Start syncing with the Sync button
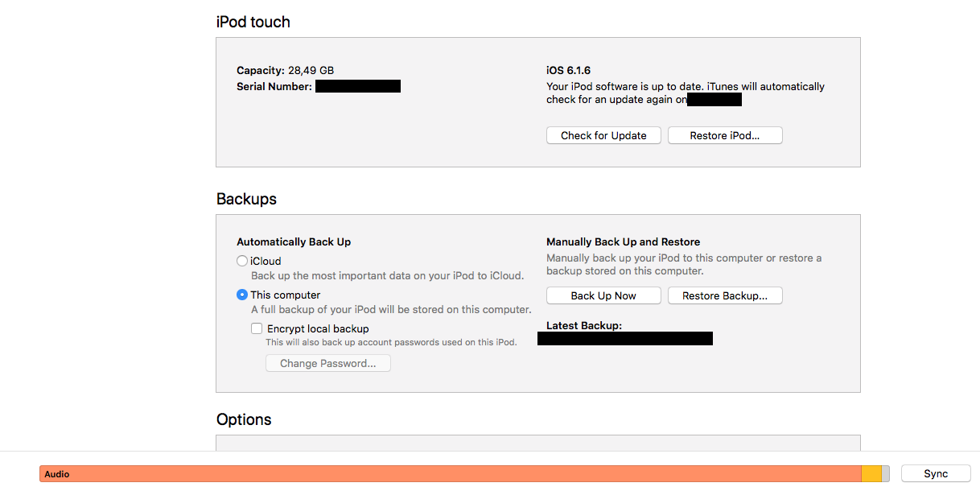This screenshot has height=491, width=980. coord(936,473)
